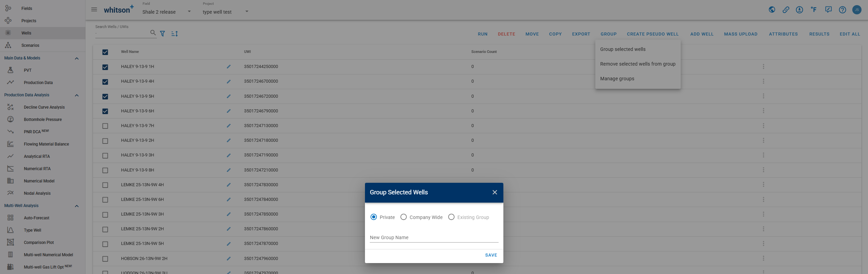Click the search magnifier icon
Viewport: 868px width, 274px height.
(153, 33)
